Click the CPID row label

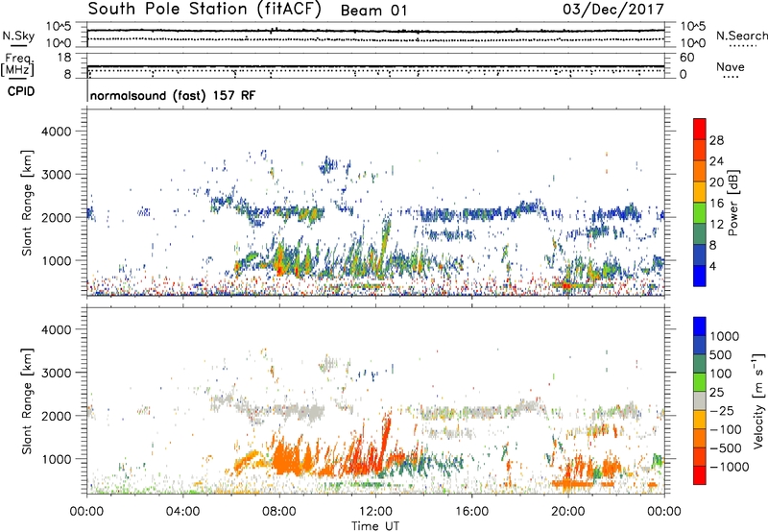click(21, 91)
